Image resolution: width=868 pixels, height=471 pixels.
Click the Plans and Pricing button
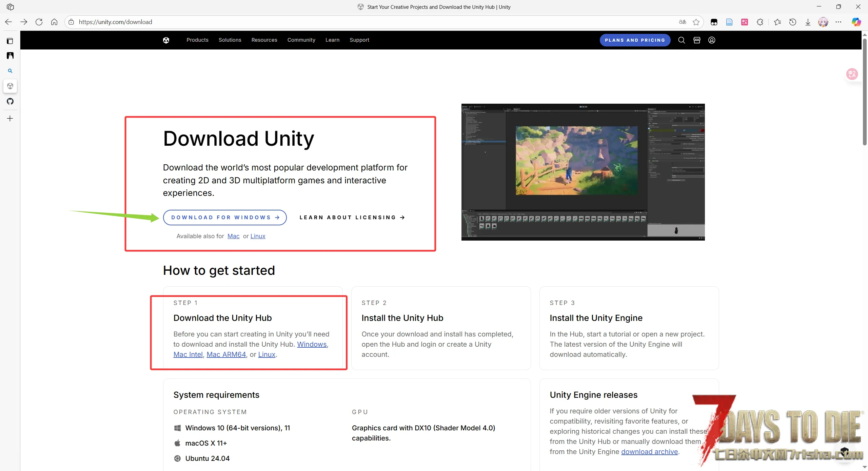(x=635, y=40)
